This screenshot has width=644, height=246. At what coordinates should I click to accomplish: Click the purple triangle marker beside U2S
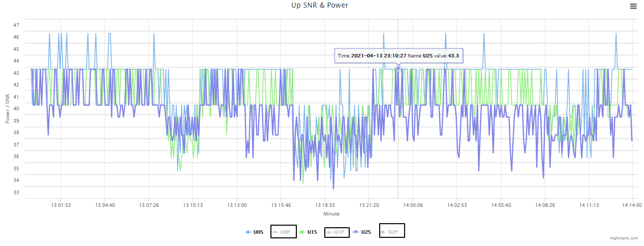pos(356,232)
